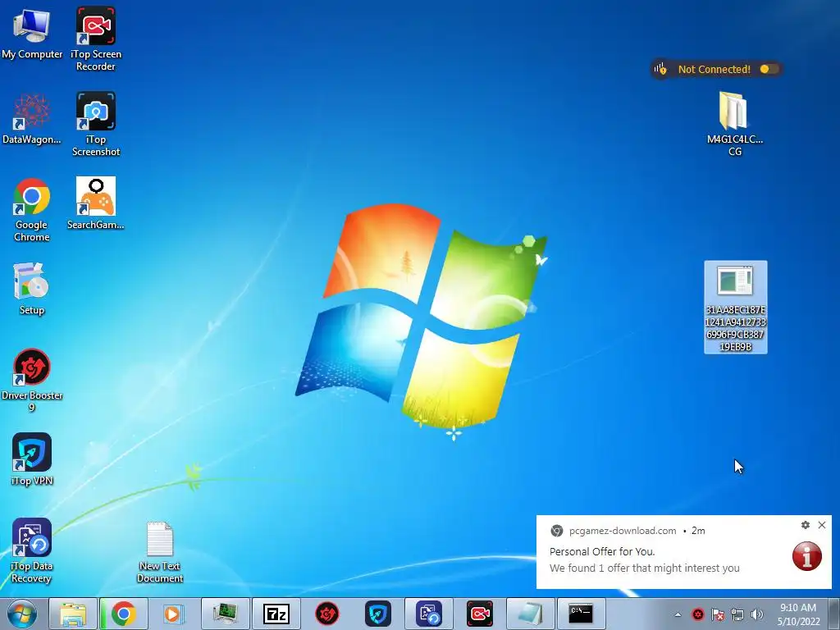Select the DataWagon desktop shortcut
Image resolution: width=840 pixels, height=630 pixels.
pyautogui.click(x=32, y=119)
